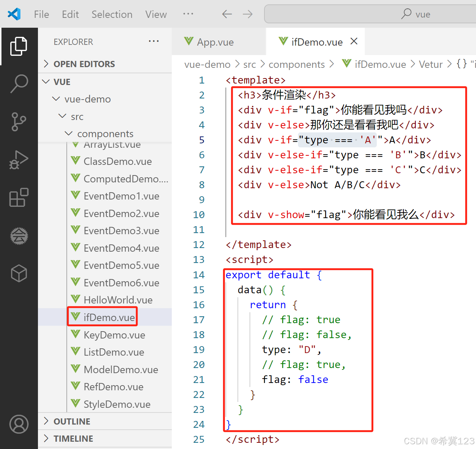This screenshot has width=476, height=449.
Task: Click vue-demo in the breadcrumb
Action: [x=207, y=64]
